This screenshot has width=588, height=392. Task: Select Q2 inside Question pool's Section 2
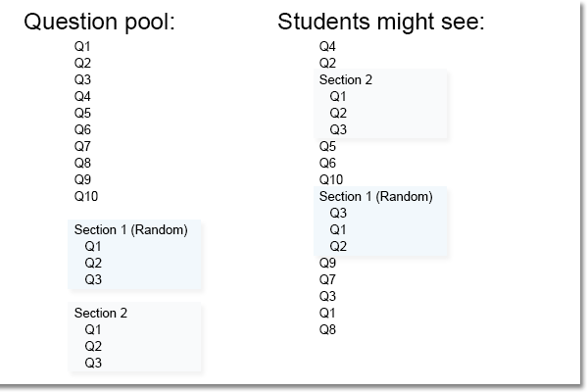93,346
